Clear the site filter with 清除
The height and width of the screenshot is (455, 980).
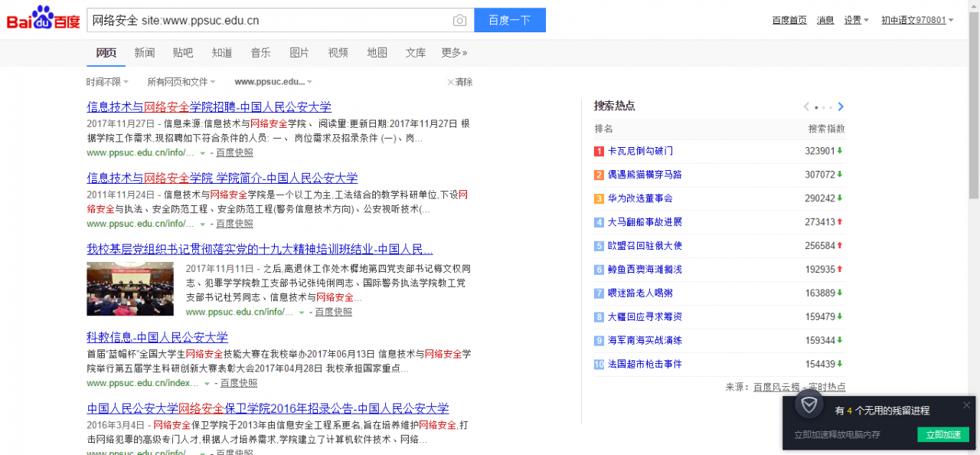[460, 82]
